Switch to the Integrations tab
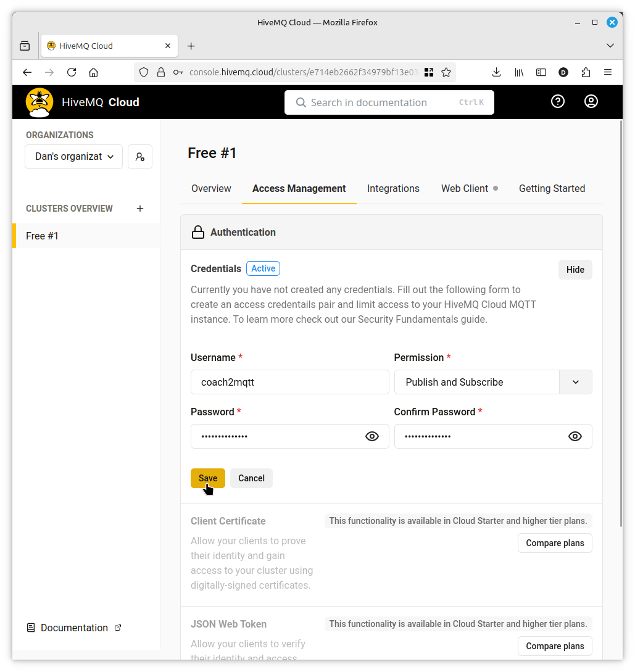Viewport: 635px width, 672px height. click(x=393, y=189)
